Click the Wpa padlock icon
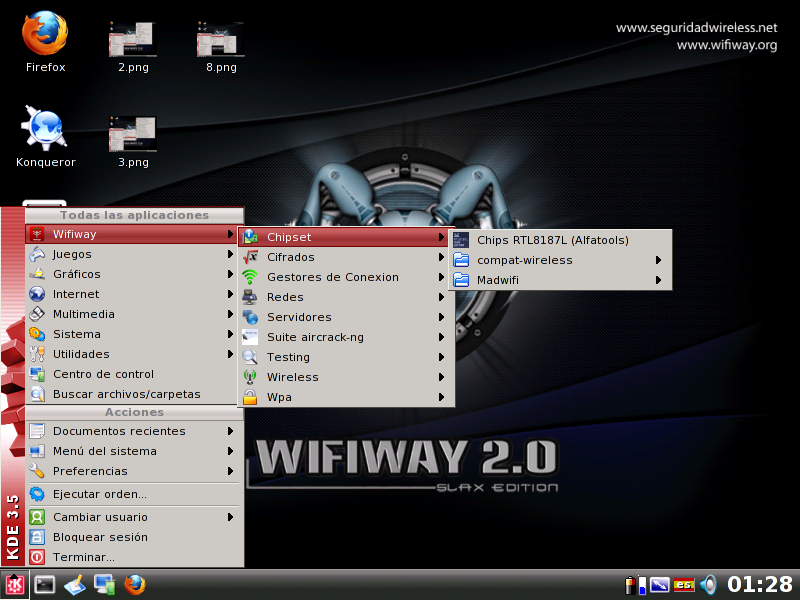Viewport: 800px width, 600px height. [x=250, y=397]
